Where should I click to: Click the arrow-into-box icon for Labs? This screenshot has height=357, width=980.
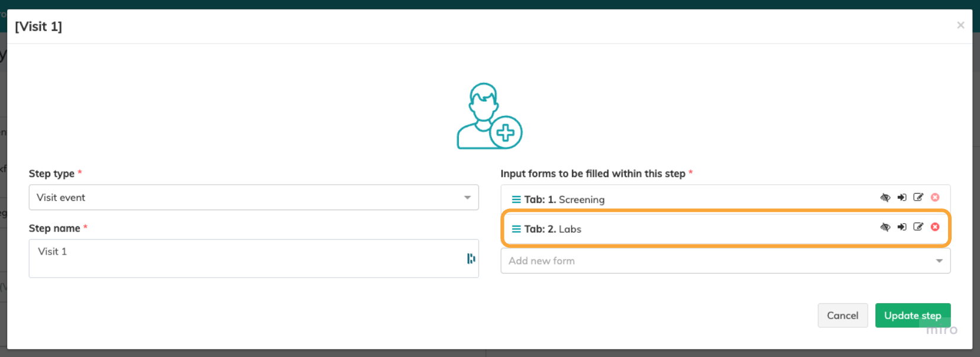901,227
